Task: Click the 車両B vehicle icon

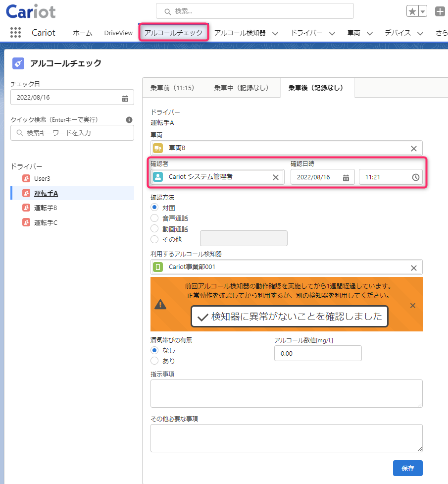Action: click(x=158, y=148)
